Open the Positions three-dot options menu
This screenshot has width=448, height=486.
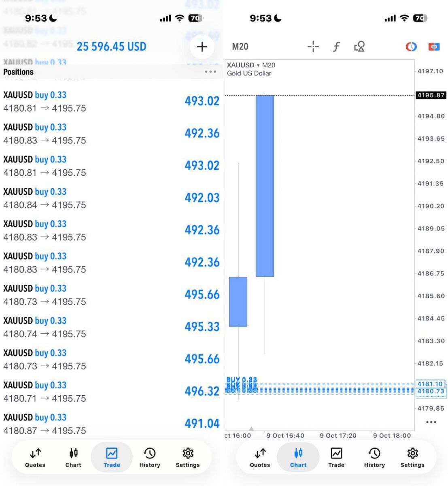pos(210,72)
